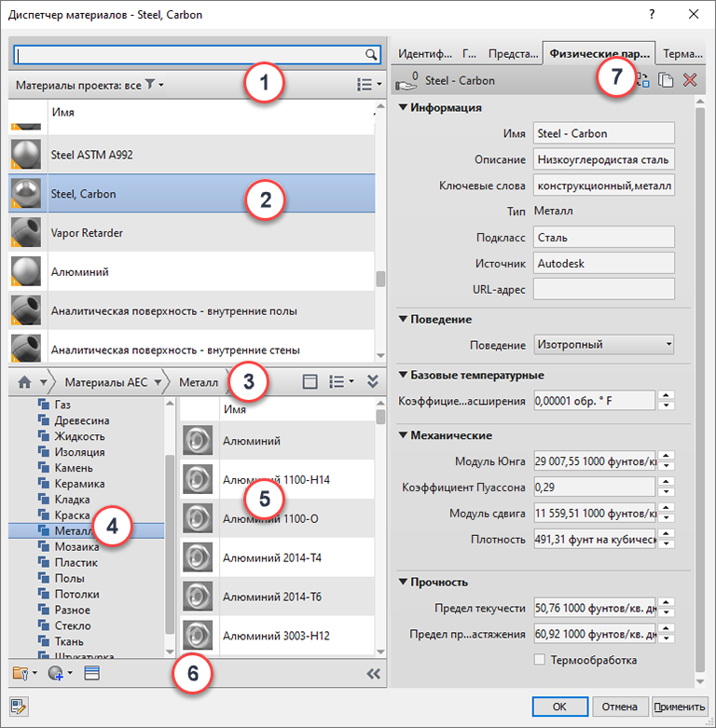The image size is (716, 728).
Task: Open the create material icon dropdown arrow
Action: [x=70, y=673]
